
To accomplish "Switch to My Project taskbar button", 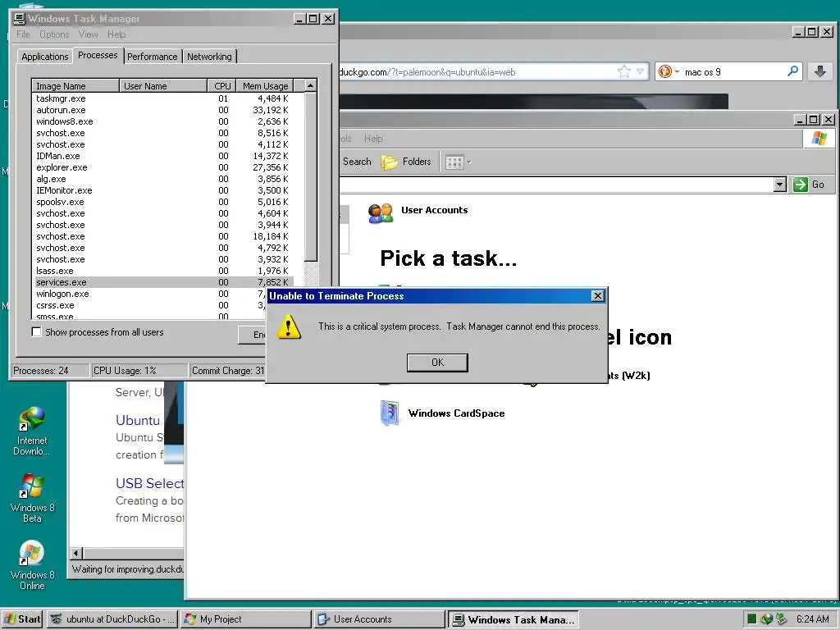I will 245,619.
